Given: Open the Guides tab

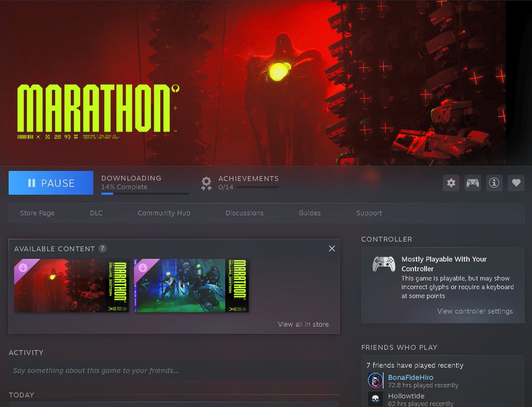Looking at the screenshot, I should coord(309,213).
